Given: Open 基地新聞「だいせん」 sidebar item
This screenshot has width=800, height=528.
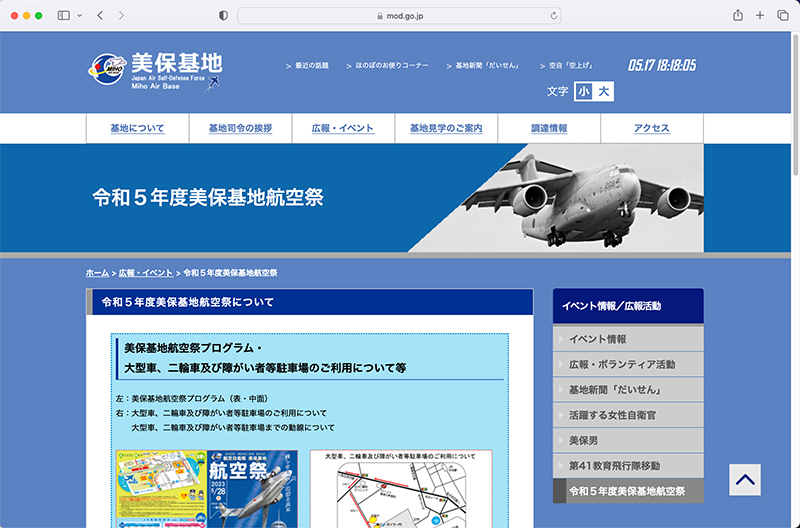Looking at the screenshot, I should (628, 390).
